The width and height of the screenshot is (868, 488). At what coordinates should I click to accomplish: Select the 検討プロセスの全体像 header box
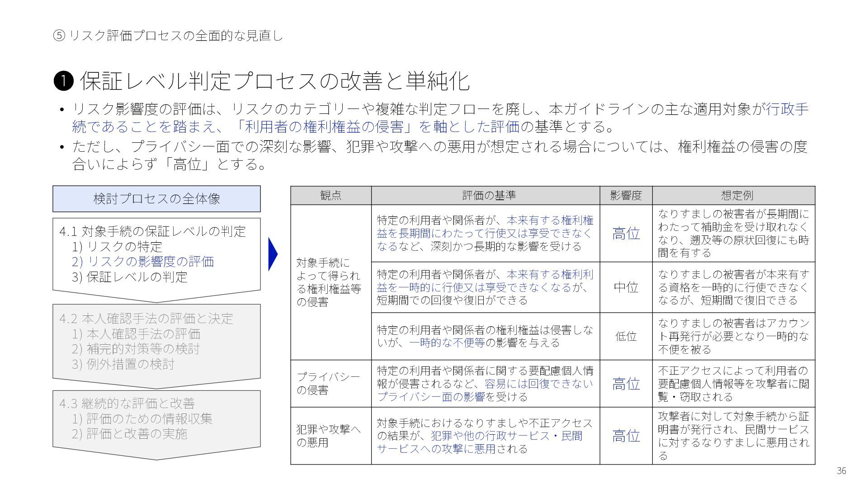point(156,199)
